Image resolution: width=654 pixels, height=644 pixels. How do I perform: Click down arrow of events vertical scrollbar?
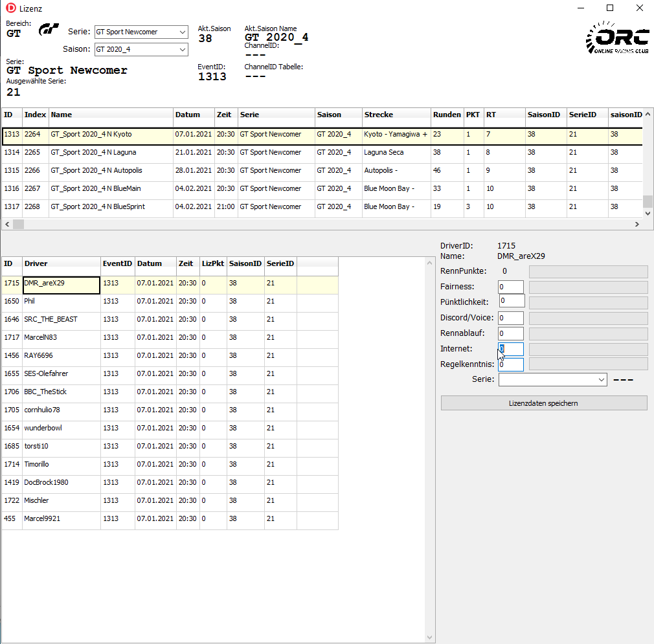(648, 213)
